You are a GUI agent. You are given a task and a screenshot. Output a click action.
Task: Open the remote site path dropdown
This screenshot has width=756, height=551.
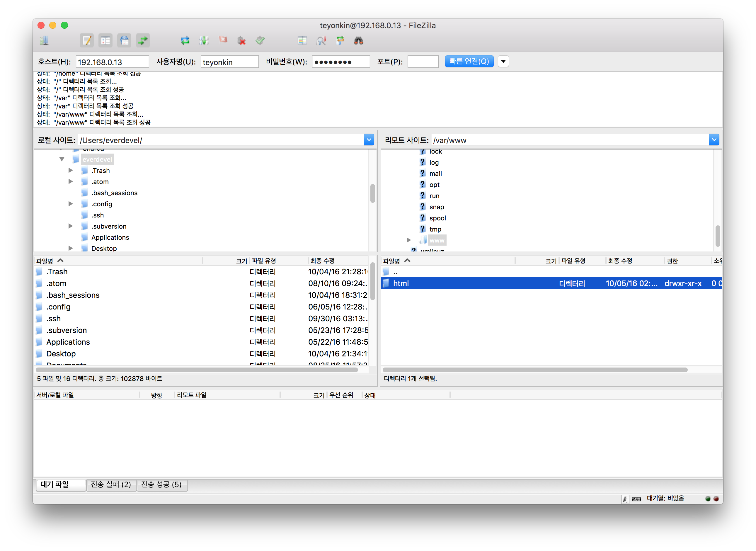714,140
